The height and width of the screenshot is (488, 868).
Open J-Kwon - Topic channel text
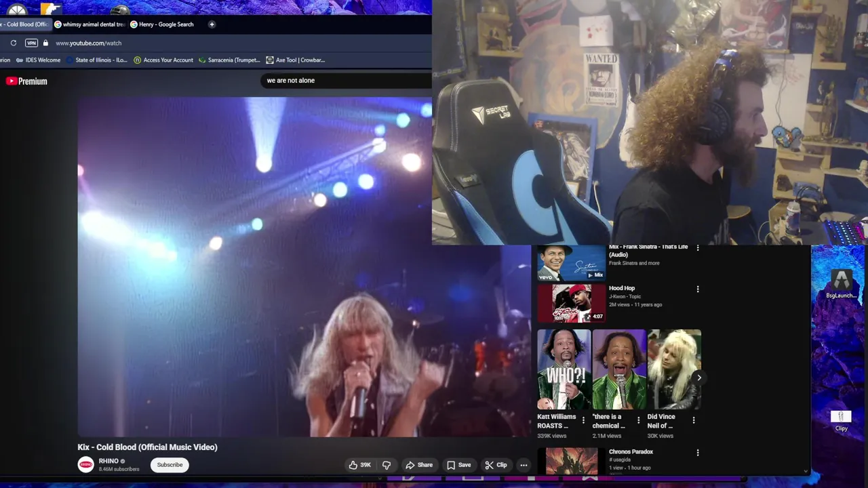pyautogui.click(x=625, y=296)
